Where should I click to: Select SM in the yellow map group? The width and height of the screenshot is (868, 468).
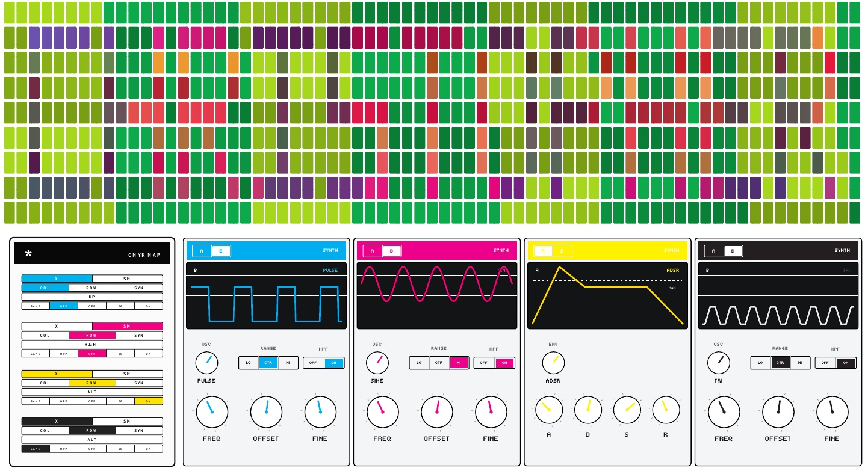[128, 374]
